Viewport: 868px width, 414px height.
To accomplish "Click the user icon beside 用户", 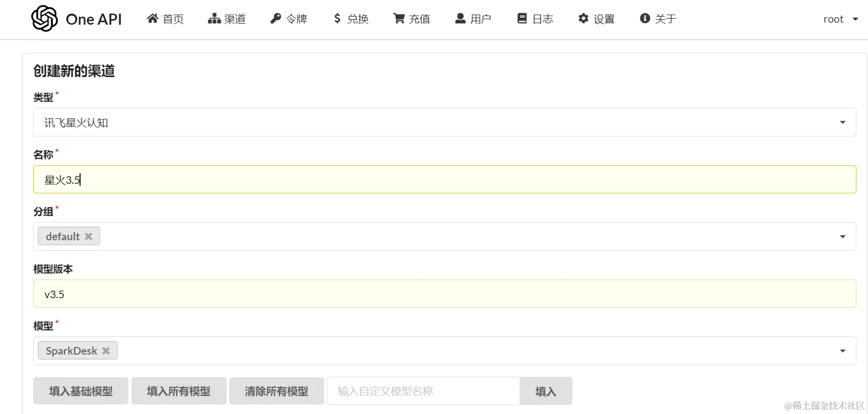I will [460, 19].
